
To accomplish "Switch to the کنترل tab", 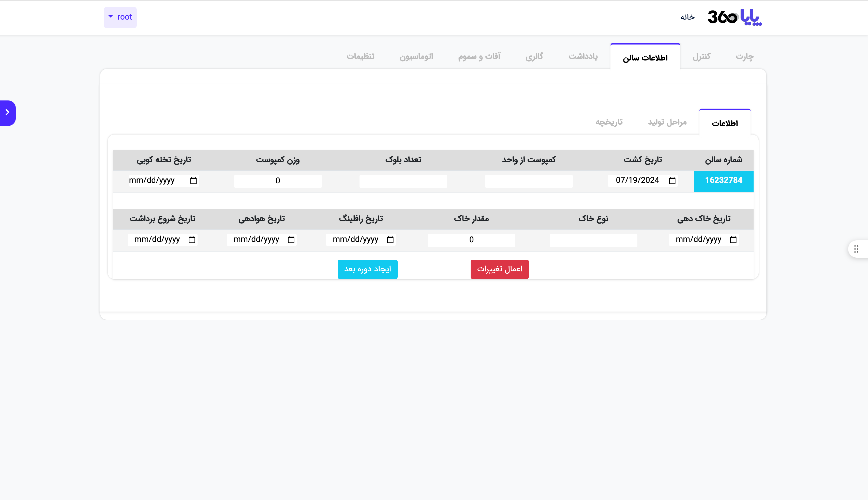I will (x=701, y=56).
